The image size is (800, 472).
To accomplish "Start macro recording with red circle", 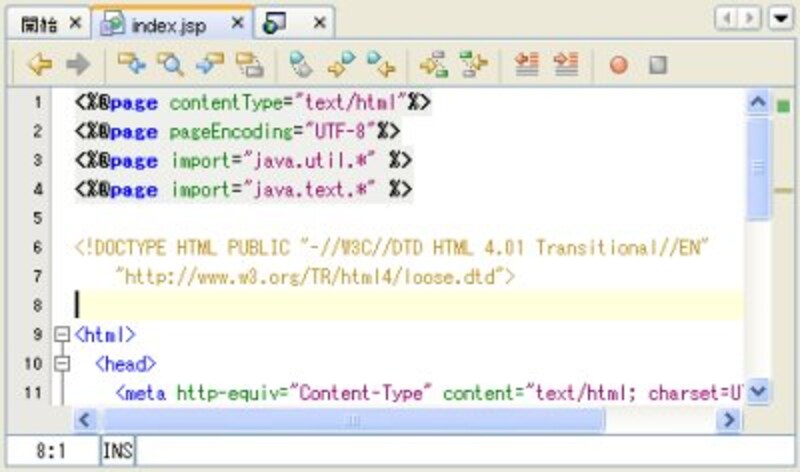I will point(619,65).
